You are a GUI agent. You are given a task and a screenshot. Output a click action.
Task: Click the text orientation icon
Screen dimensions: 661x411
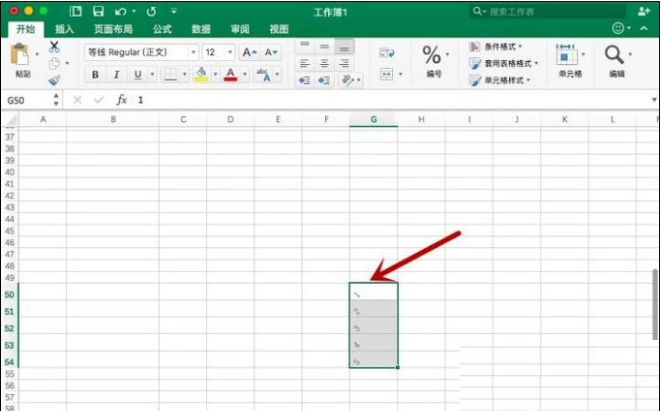348,80
